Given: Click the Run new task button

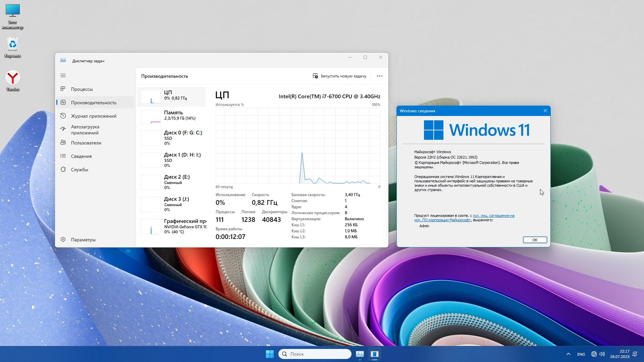Looking at the screenshot, I should (x=339, y=76).
